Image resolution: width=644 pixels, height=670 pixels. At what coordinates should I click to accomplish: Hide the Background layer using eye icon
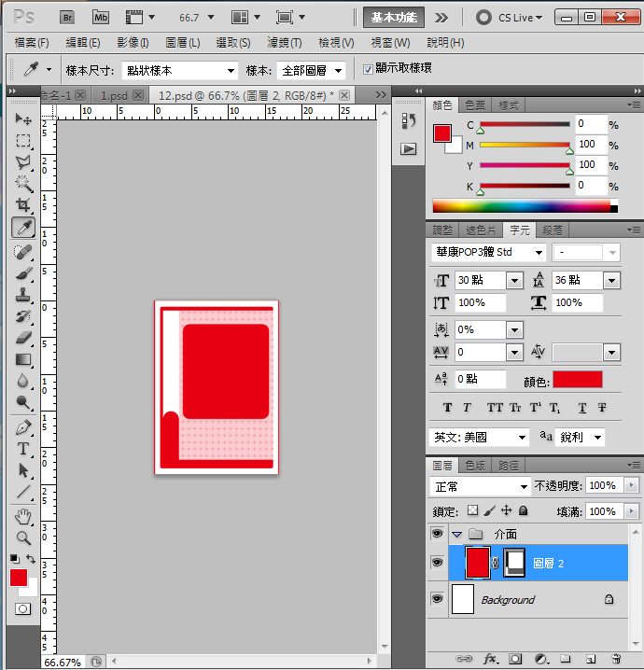coord(437,599)
